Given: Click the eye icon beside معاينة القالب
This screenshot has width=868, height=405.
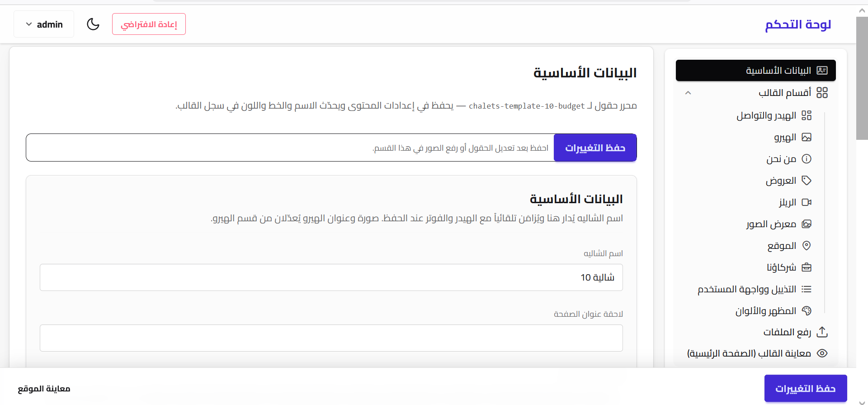Looking at the screenshot, I should coord(822,353).
